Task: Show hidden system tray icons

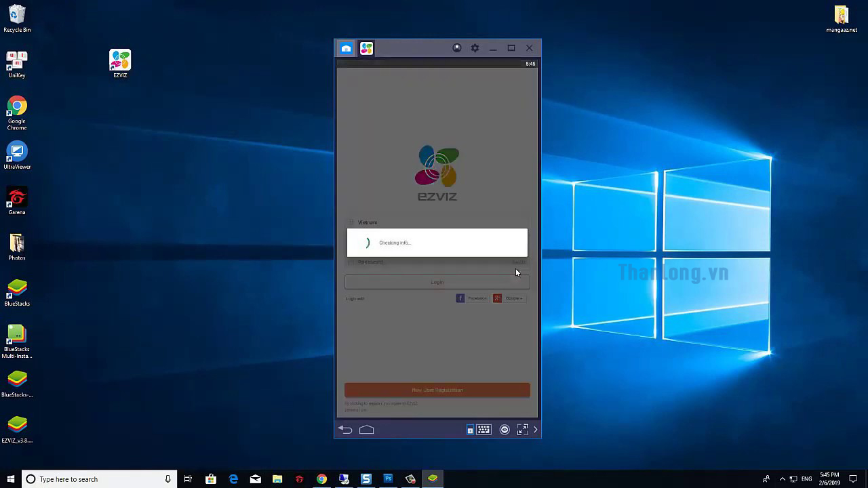Action: click(x=782, y=479)
